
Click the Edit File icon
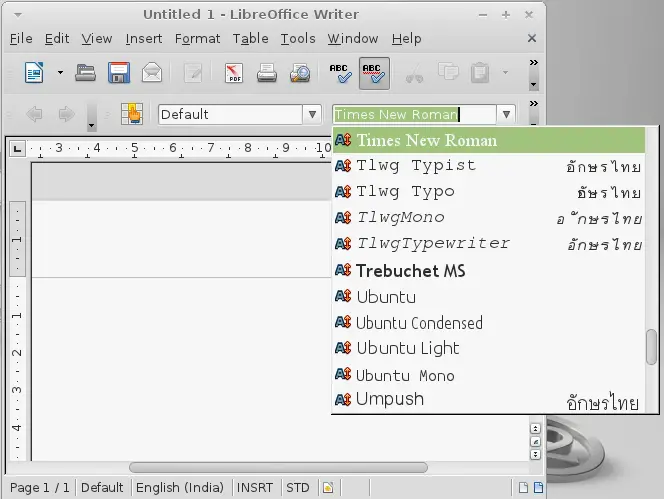tap(193, 73)
